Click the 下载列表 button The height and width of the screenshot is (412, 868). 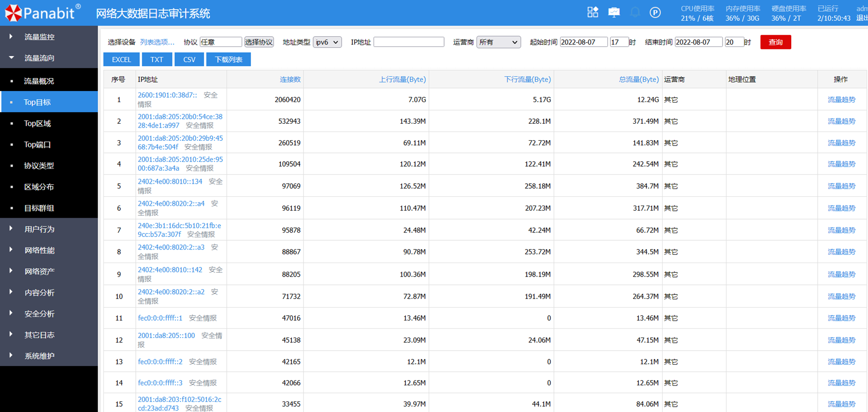228,59
